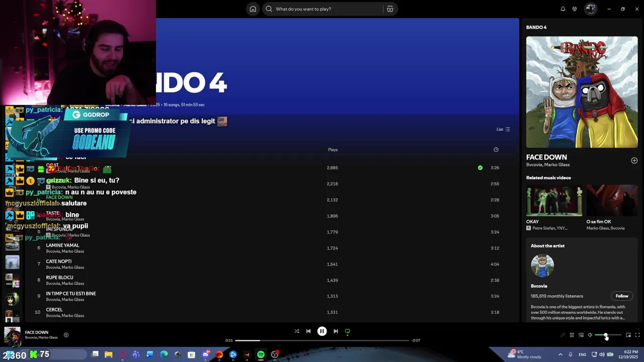Click the green saved checkmark at 3:26
The height and width of the screenshot is (362, 644).
coord(480,168)
